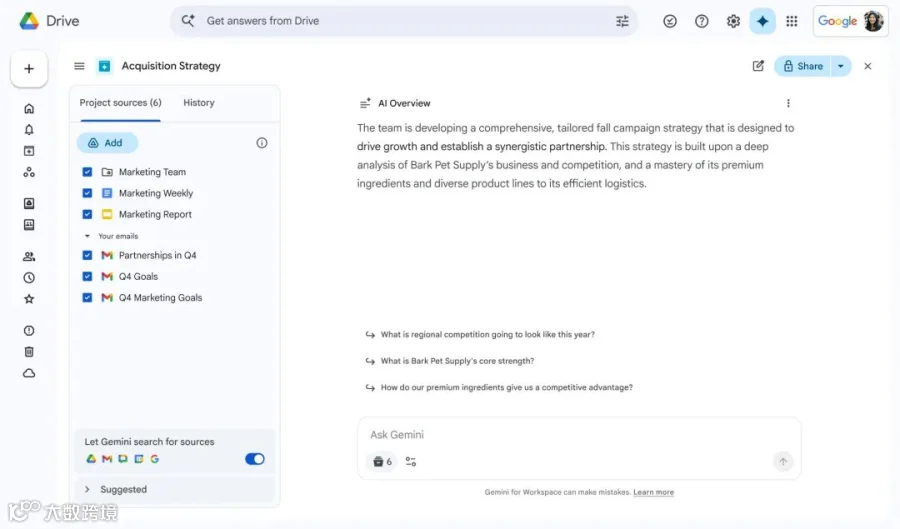900x529 pixels.
Task: Collapse the Your emails group
Action: [x=87, y=236]
